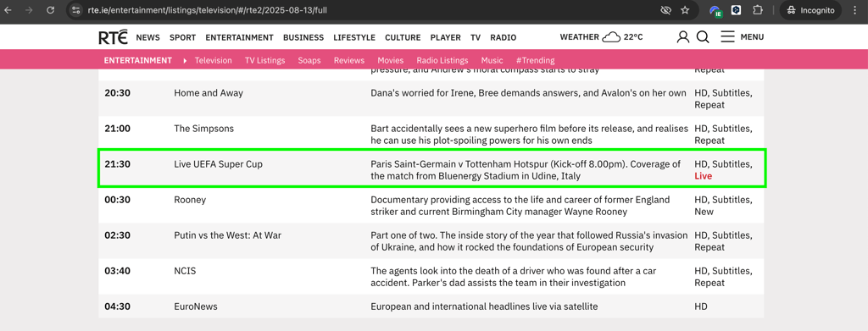868x331 pixels.
Task: Open the Reviews link
Action: coord(348,60)
